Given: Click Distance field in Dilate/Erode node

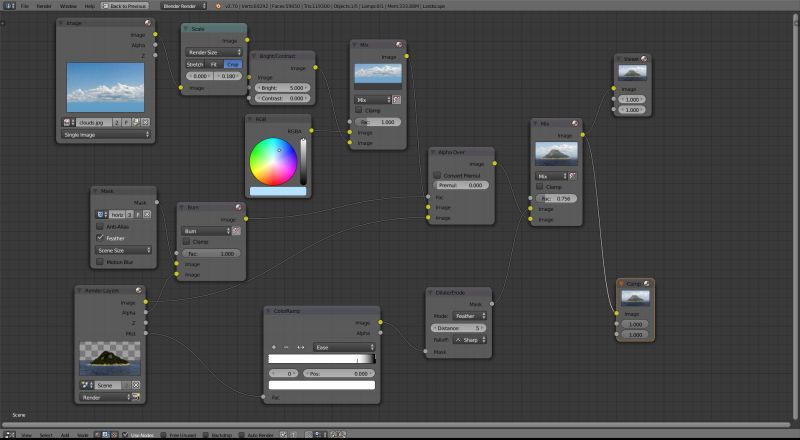Looking at the screenshot, I should (x=459, y=328).
